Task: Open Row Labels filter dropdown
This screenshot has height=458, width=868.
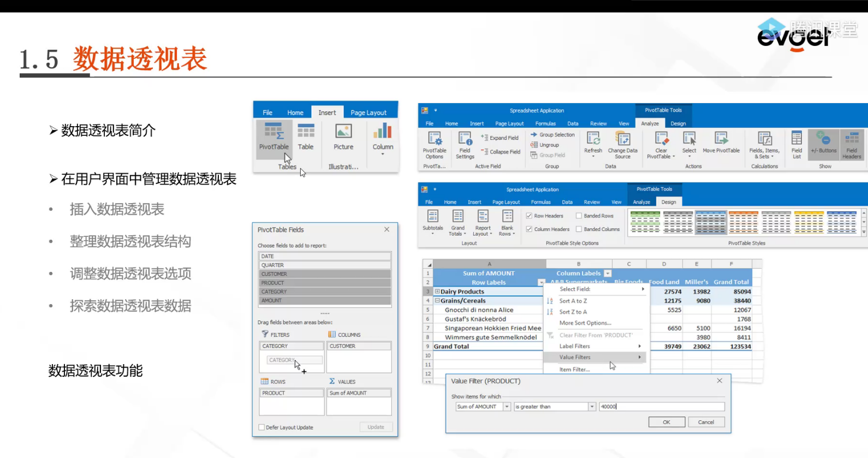Action: [x=541, y=282]
